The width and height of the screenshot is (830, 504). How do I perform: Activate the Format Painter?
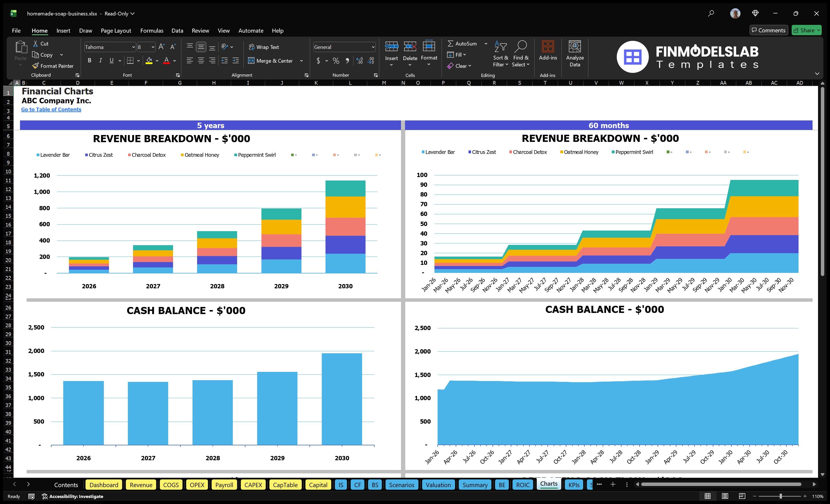[x=53, y=66]
